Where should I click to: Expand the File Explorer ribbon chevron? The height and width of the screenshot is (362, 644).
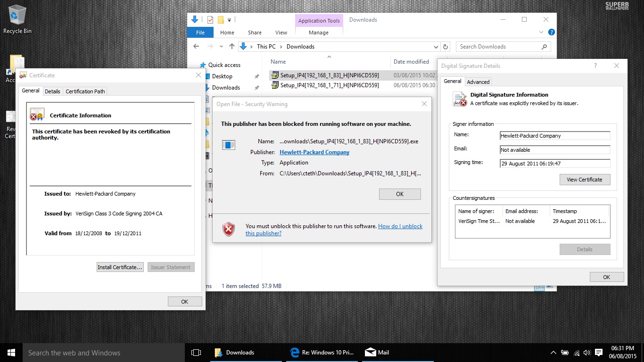click(x=541, y=33)
